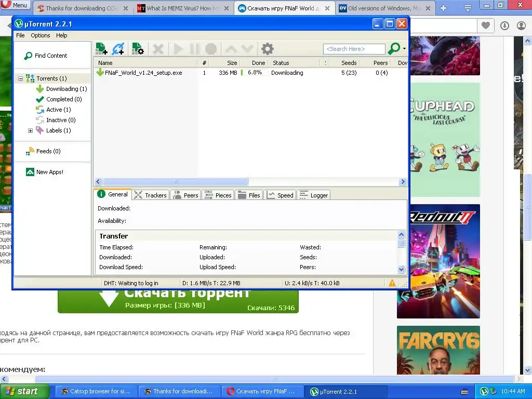Viewport: 532px width, 399px height.
Task: Click the Add Torrent toolbar icon
Action: click(x=101, y=49)
